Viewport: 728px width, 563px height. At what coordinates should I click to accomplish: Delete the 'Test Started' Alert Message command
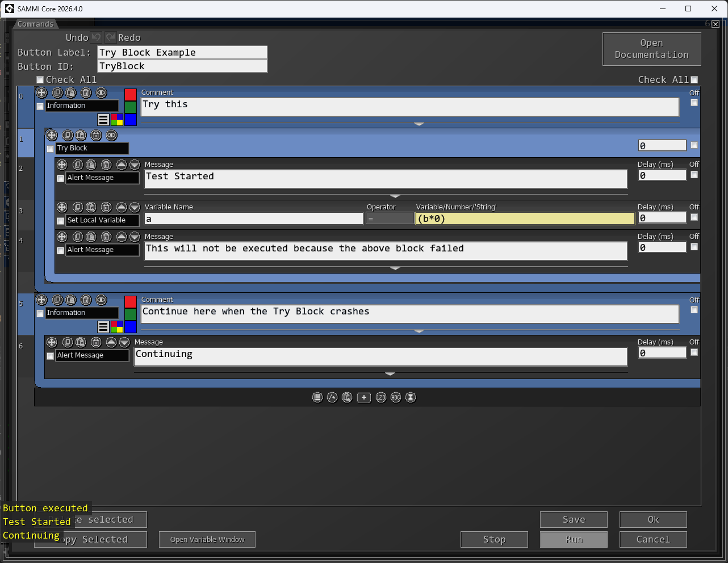click(106, 165)
